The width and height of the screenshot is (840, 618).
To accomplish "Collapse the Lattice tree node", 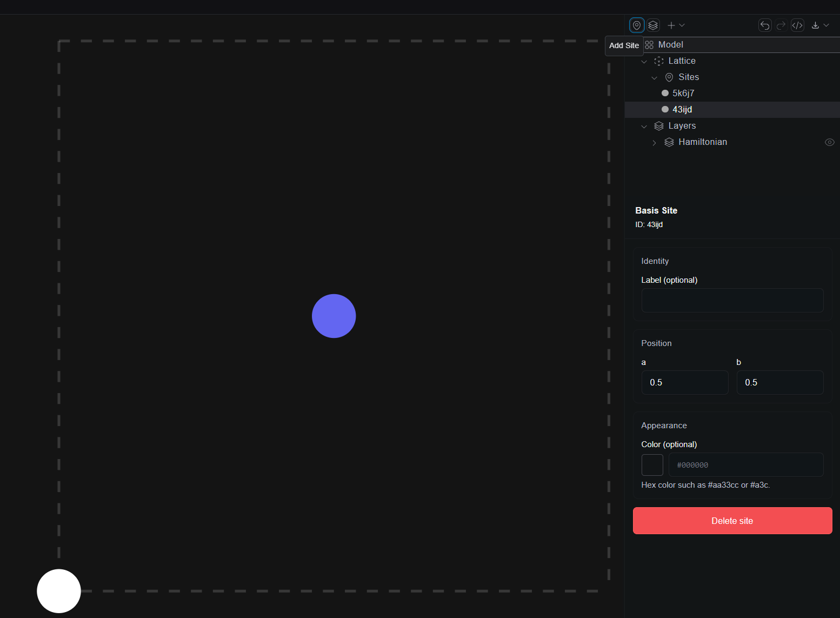I will pos(644,61).
